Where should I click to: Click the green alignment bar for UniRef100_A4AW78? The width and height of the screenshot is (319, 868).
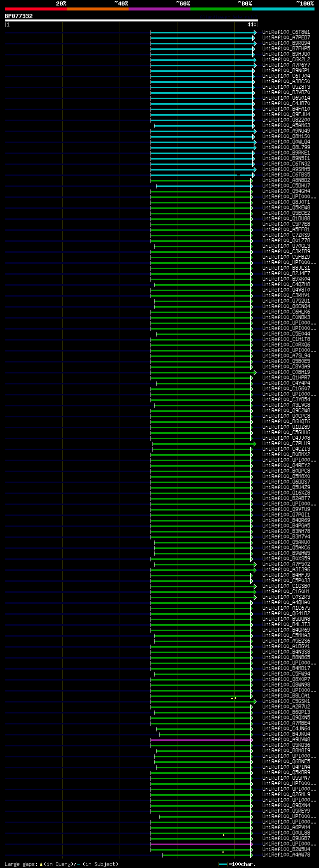coord(207,855)
